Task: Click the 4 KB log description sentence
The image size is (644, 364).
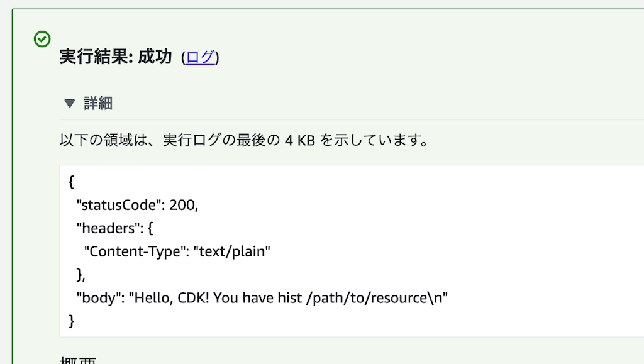Action: click(244, 140)
